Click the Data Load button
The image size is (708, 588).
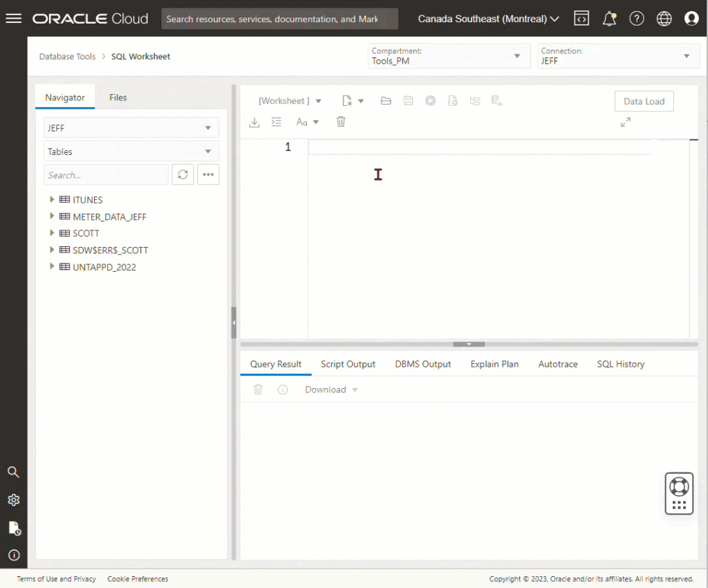click(x=644, y=100)
